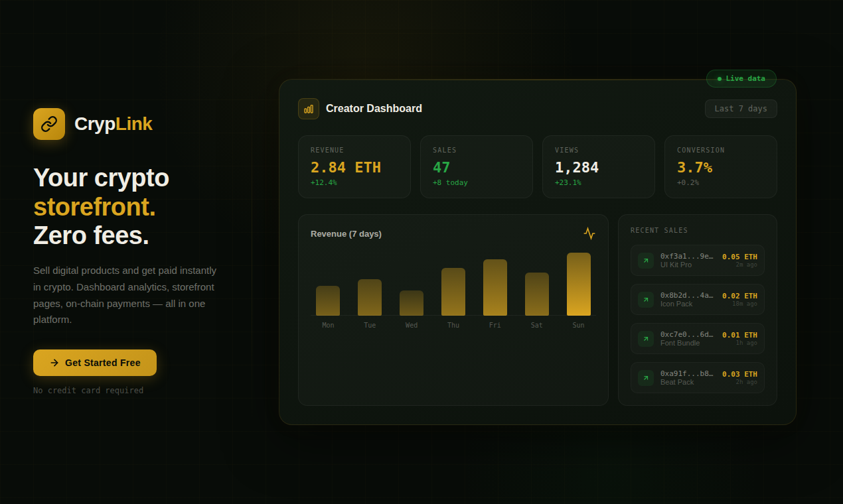The width and height of the screenshot is (843, 504).
Task: Click the 0.01 ETH sale amount
Action: tap(739, 335)
